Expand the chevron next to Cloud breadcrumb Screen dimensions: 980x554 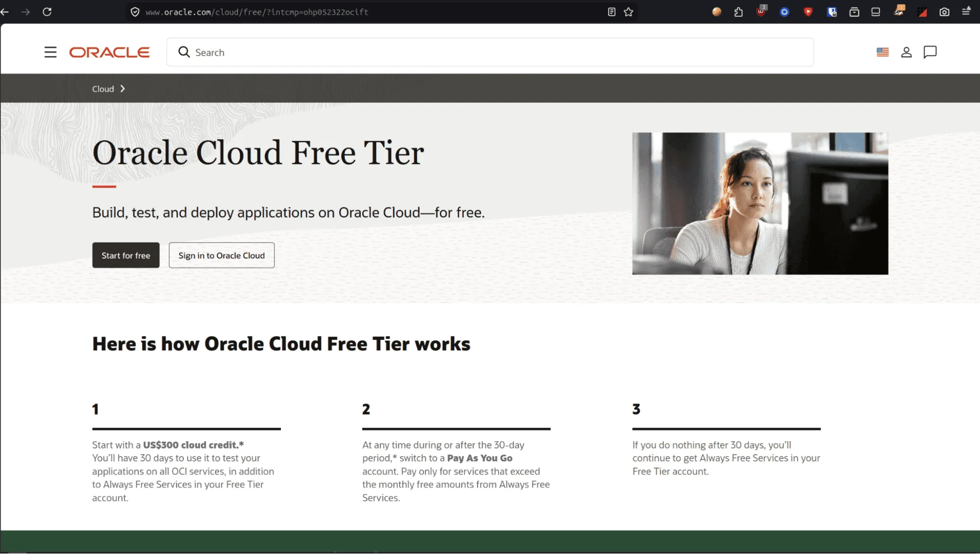click(123, 89)
